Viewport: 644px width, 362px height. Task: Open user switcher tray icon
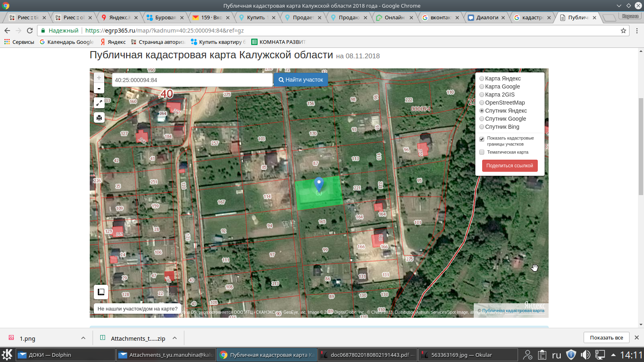[528, 355]
